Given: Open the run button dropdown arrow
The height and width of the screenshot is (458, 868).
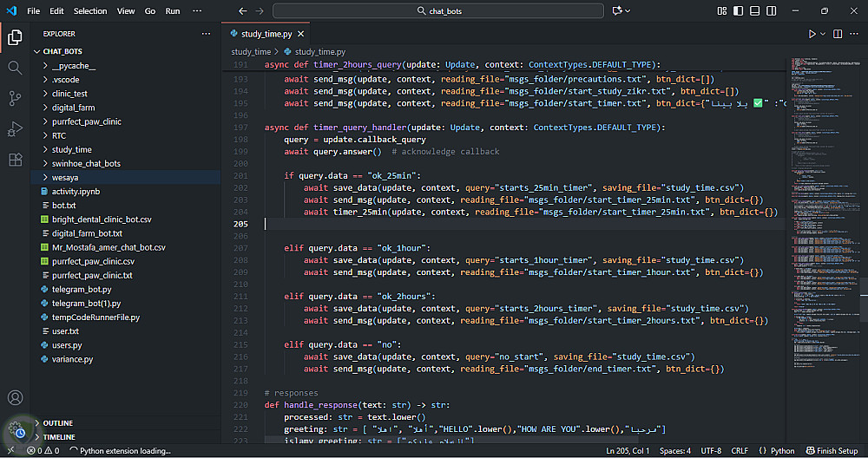Looking at the screenshot, I should click(823, 34).
